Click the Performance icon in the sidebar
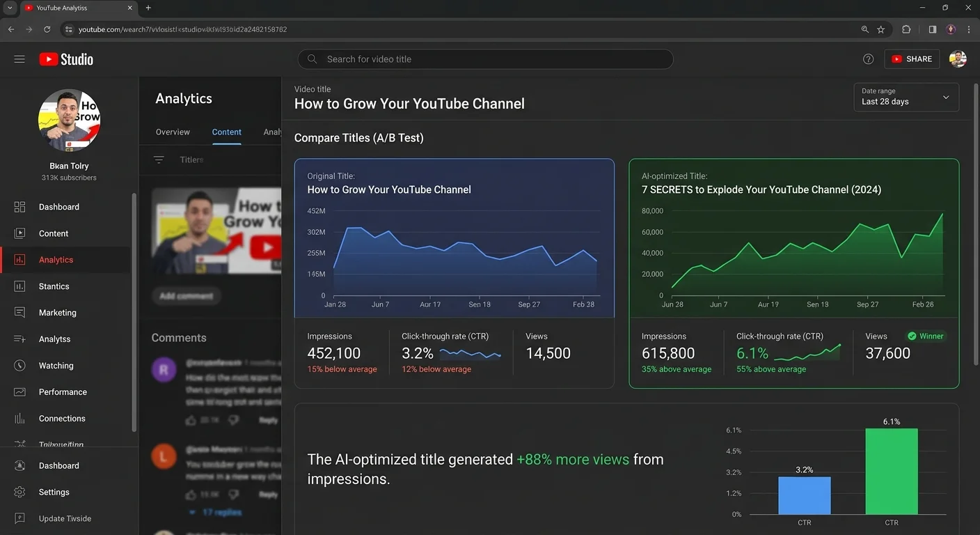This screenshot has height=535, width=980. (x=19, y=392)
